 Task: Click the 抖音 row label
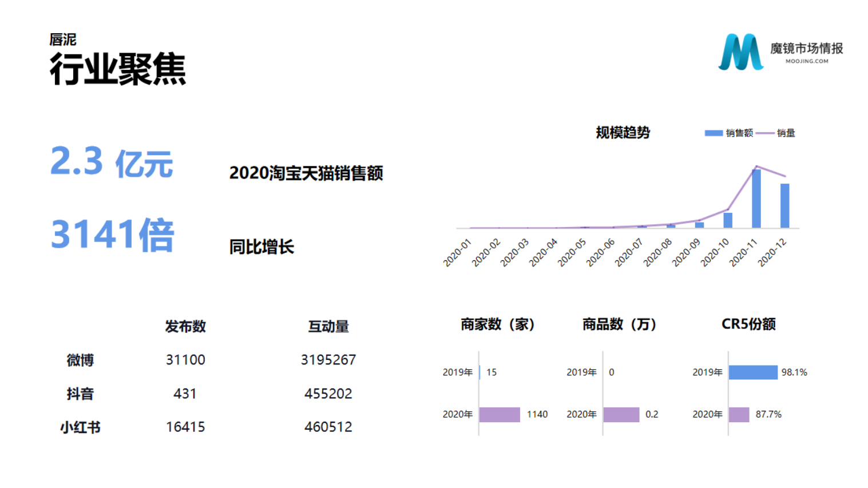point(80,394)
